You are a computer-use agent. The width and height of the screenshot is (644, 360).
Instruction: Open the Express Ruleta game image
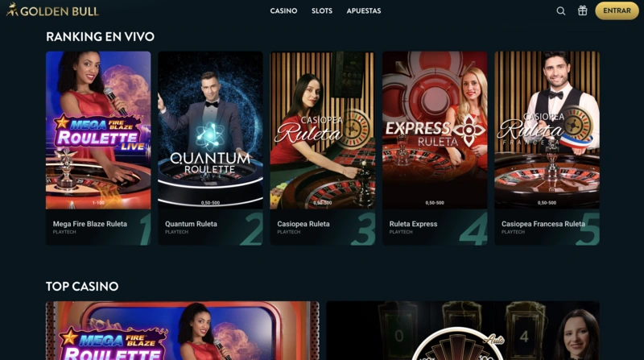pyautogui.click(x=435, y=130)
